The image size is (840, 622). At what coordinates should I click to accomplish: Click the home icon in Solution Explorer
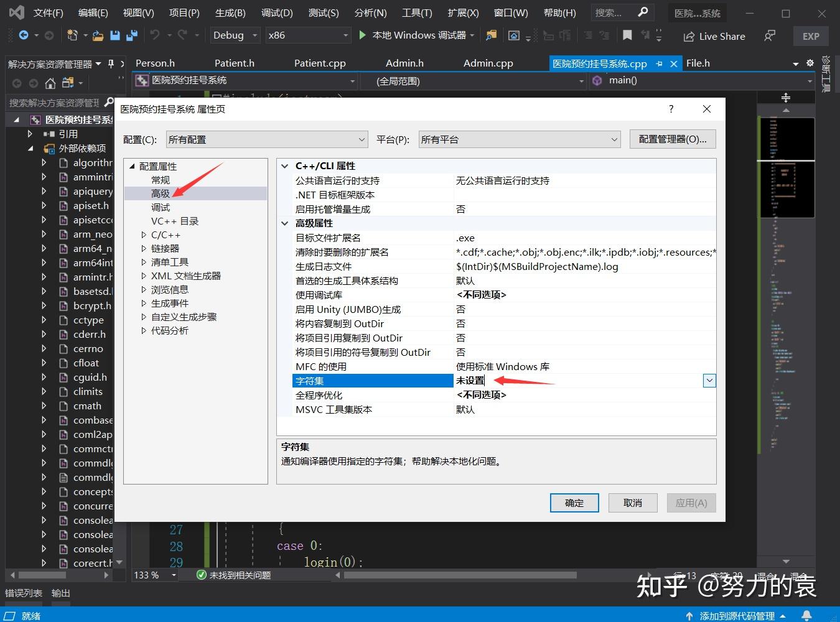tap(50, 83)
